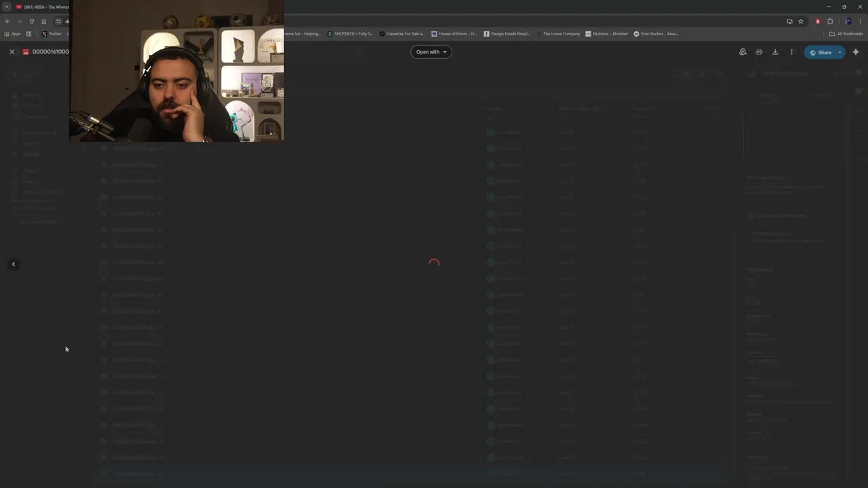868x488 pixels.
Task: Open the Twitter bookmark
Action: (52, 34)
